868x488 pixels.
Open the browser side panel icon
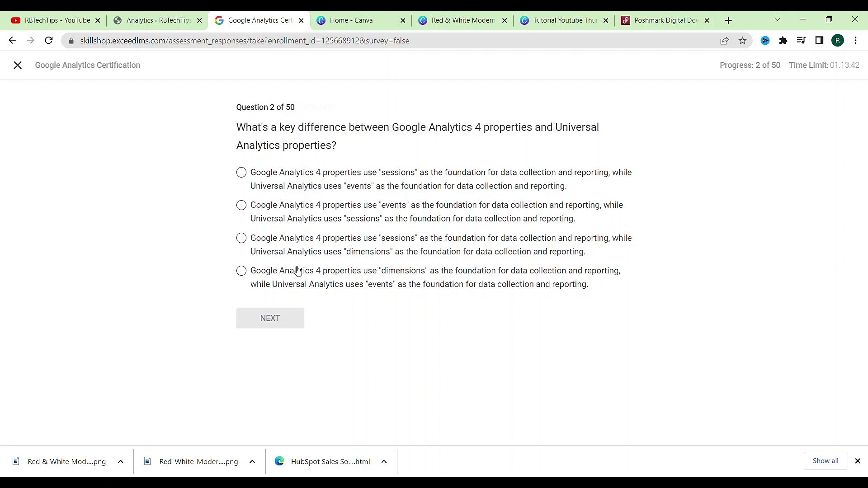pyautogui.click(x=819, y=41)
